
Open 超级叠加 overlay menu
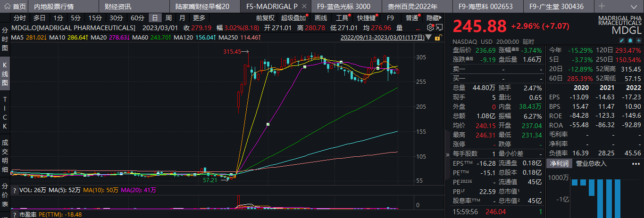(293, 18)
